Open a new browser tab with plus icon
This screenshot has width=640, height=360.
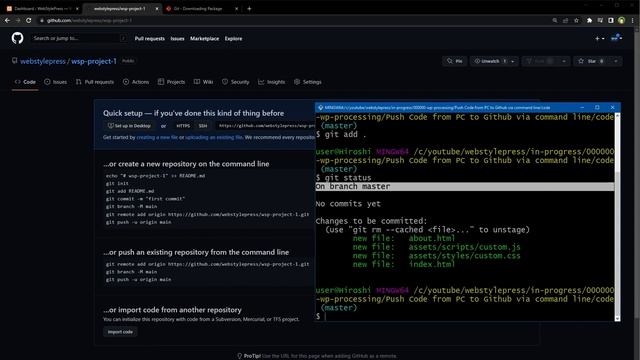[x=249, y=9]
